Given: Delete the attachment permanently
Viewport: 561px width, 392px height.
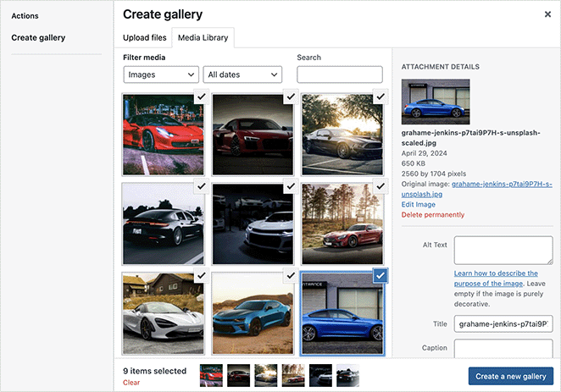Looking at the screenshot, I should point(432,215).
